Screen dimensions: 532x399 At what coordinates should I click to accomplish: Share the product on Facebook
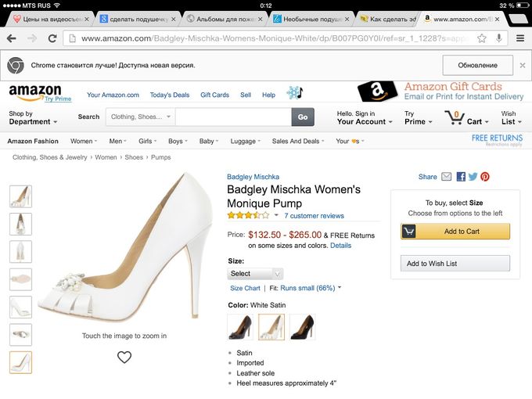[x=461, y=177]
